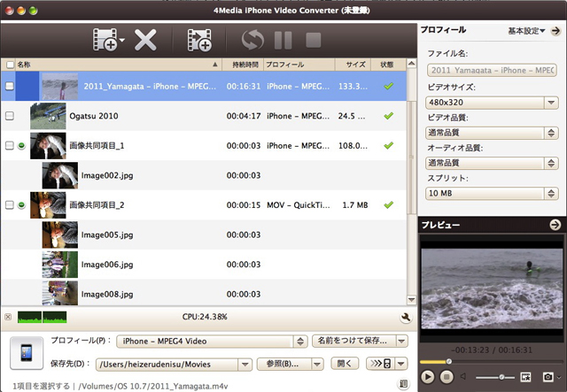
Task: Toggle the select-all checkbox in header
Action: click(10, 65)
